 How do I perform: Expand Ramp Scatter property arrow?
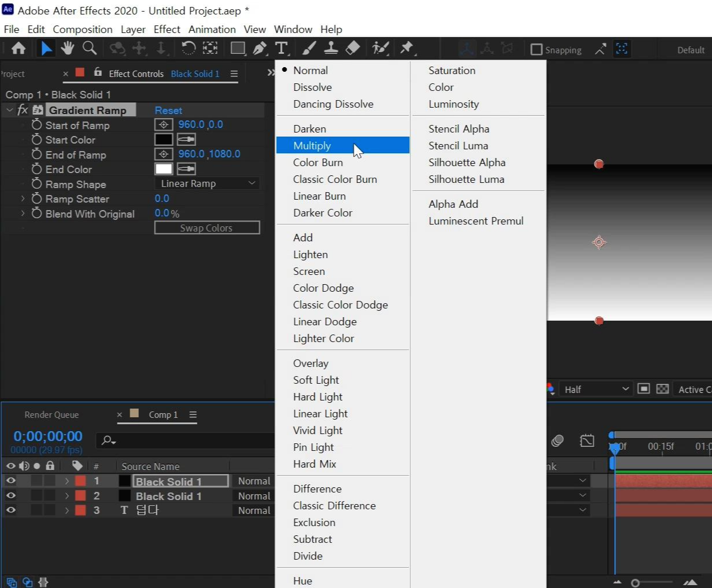click(x=23, y=199)
